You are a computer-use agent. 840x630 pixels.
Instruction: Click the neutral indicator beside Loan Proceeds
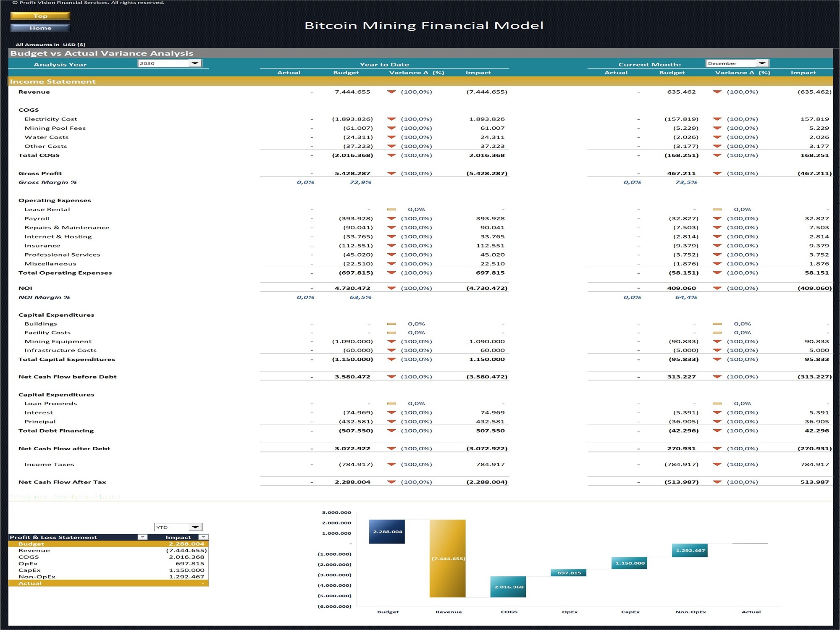[392, 403]
